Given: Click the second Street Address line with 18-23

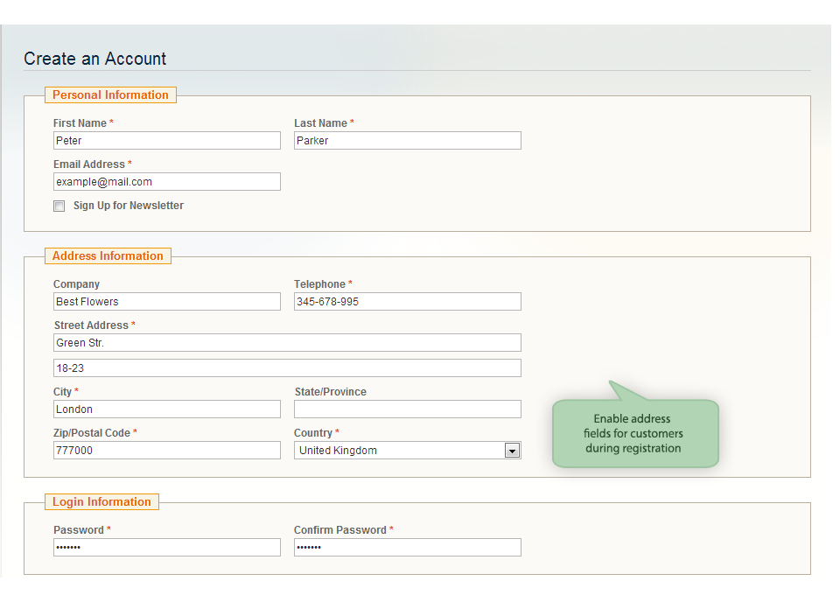Looking at the screenshot, I should click(x=287, y=368).
